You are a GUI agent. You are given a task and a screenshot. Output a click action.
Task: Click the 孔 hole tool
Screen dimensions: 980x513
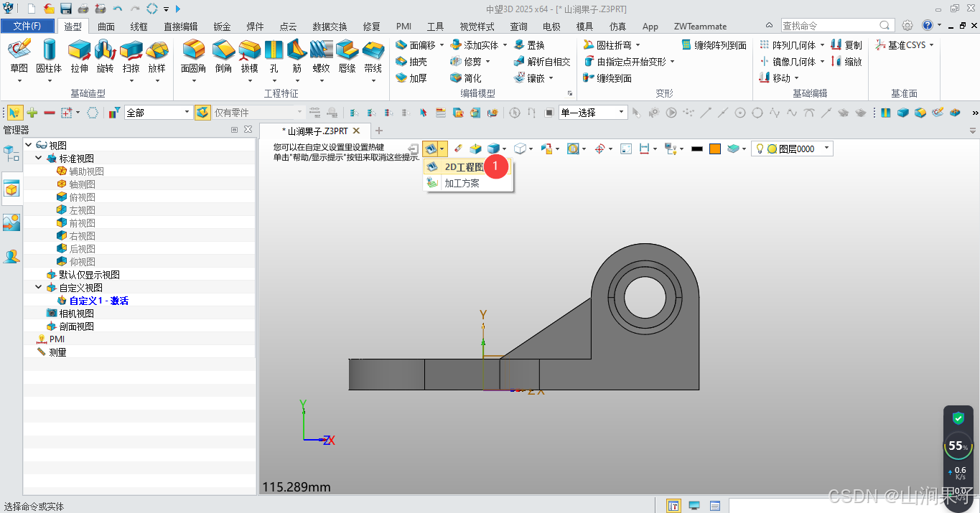274,56
